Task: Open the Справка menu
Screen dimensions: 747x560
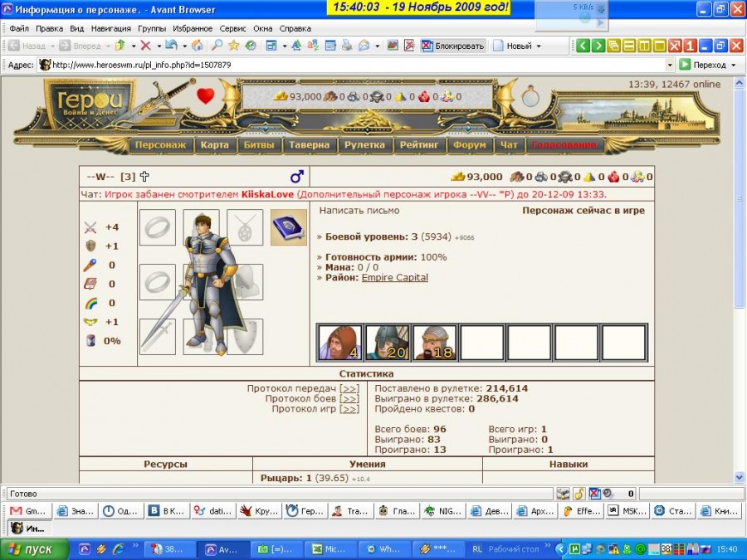Action: pyautogui.click(x=295, y=28)
